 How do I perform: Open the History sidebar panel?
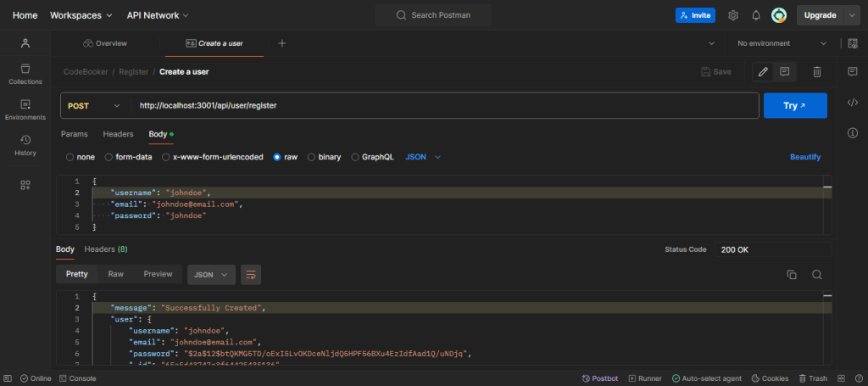pyautogui.click(x=25, y=145)
